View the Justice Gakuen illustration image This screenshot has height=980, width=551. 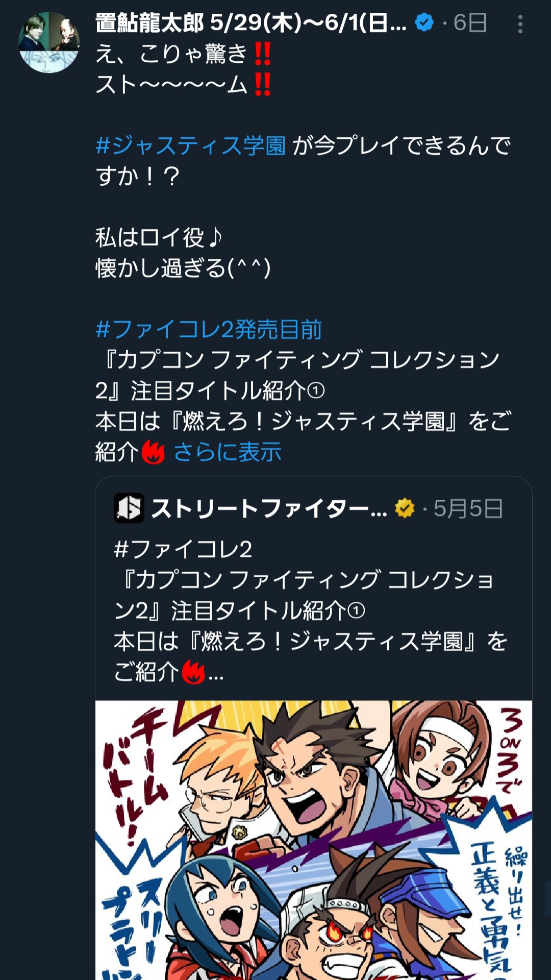tap(314, 840)
